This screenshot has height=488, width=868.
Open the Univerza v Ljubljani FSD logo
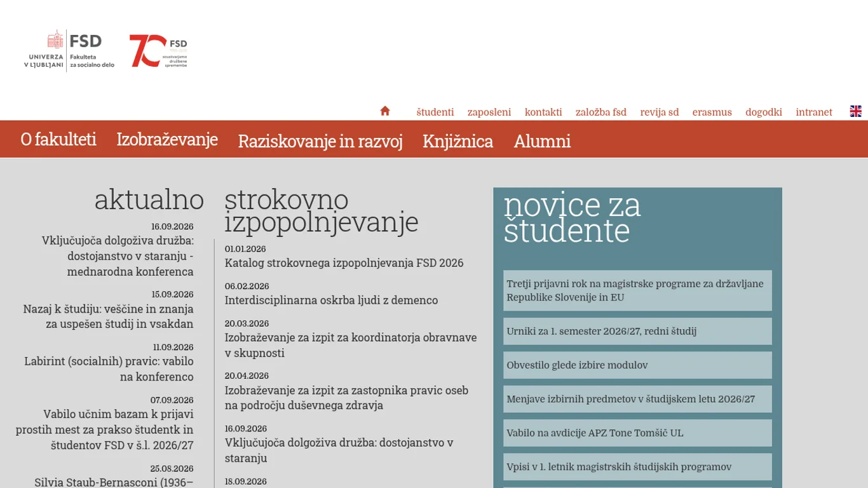point(69,50)
